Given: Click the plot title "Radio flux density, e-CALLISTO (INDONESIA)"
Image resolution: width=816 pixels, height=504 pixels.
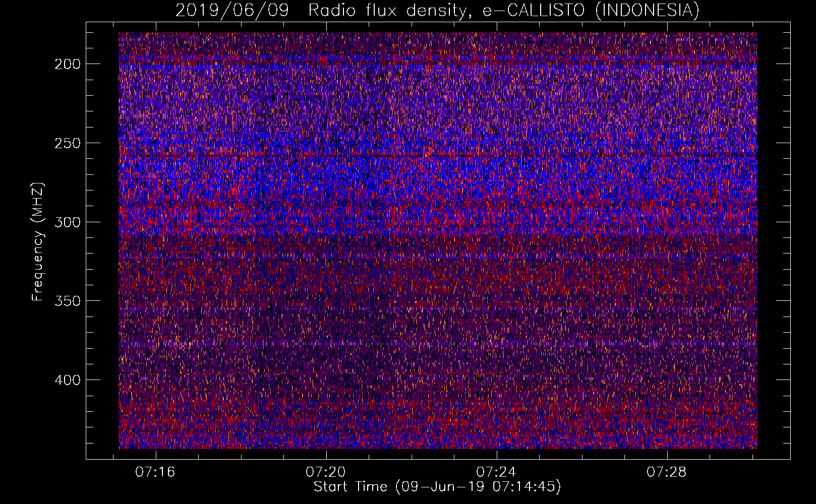Looking at the screenshot, I should (504, 10).
